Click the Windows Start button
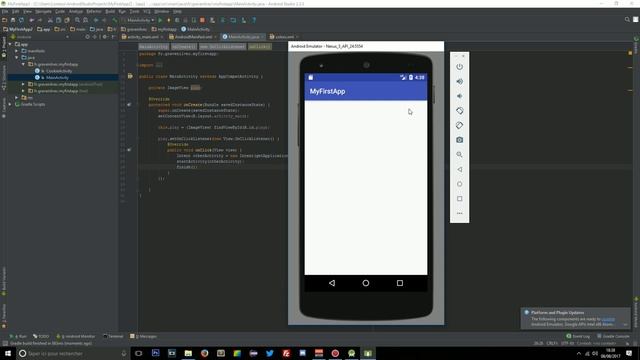640x360 pixels. point(7,353)
